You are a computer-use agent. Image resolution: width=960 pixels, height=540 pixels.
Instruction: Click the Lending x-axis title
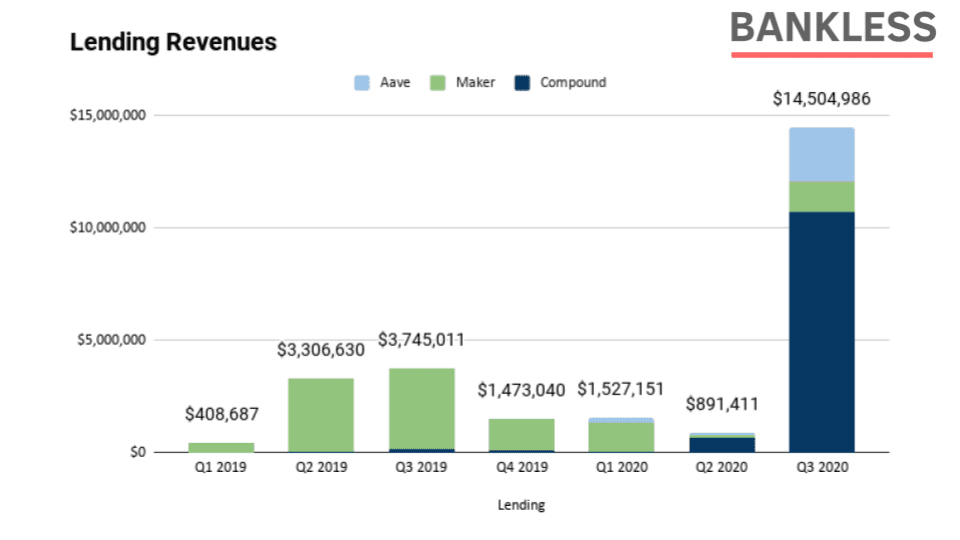coord(521,505)
